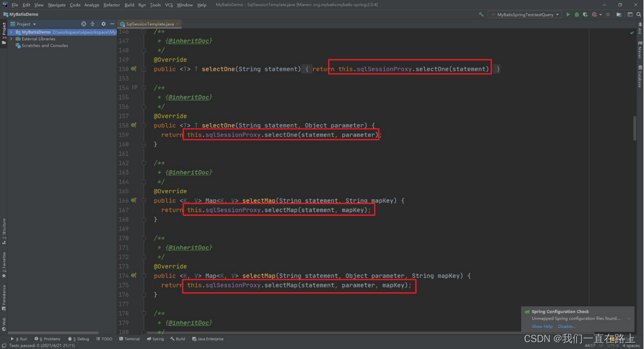The width and height of the screenshot is (644, 349).
Task: Expand the MyBatisDemo project node
Action: coord(11,32)
